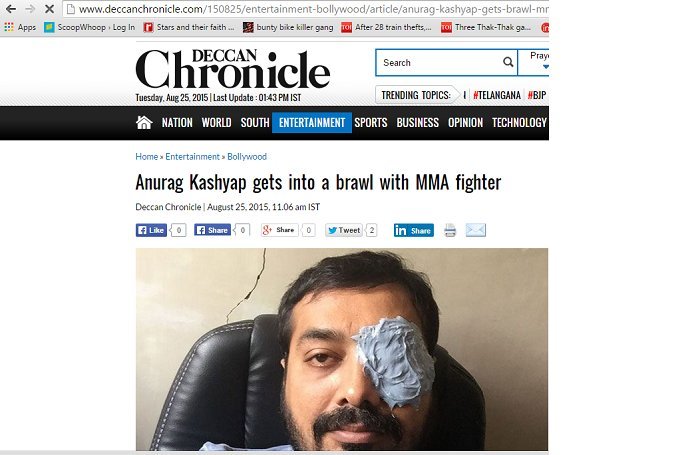Like the article on Facebook
Viewport: 700px width, 455px height.
pos(151,230)
